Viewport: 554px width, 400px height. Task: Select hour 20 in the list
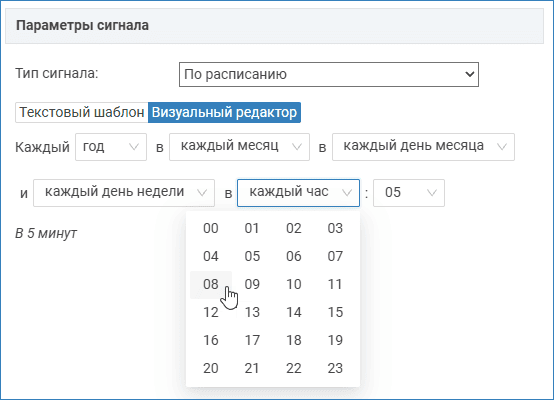coord(211,369)
